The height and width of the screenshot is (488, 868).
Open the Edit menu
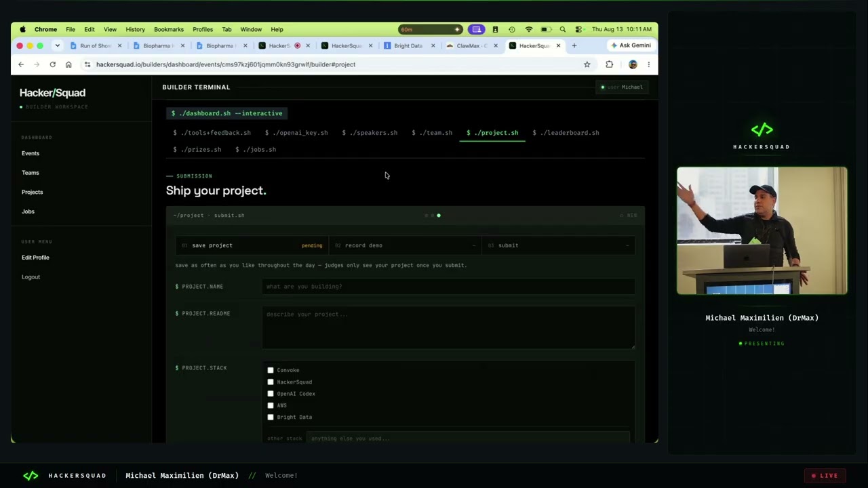(x=90, y=29)
